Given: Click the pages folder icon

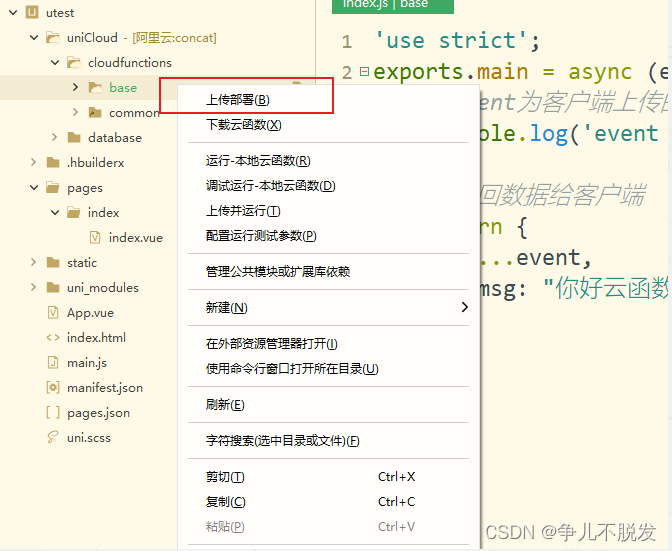Looking at the screenshot, I should [53, 188].
